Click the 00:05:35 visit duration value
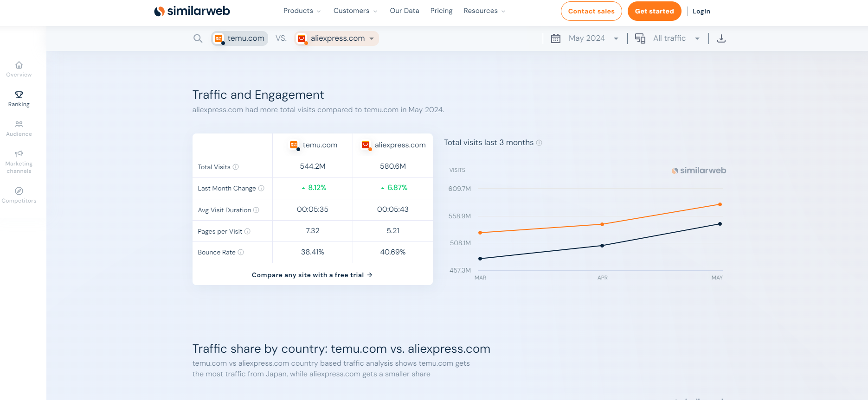This screenshot has width=868, height=400. click(313, 210)
